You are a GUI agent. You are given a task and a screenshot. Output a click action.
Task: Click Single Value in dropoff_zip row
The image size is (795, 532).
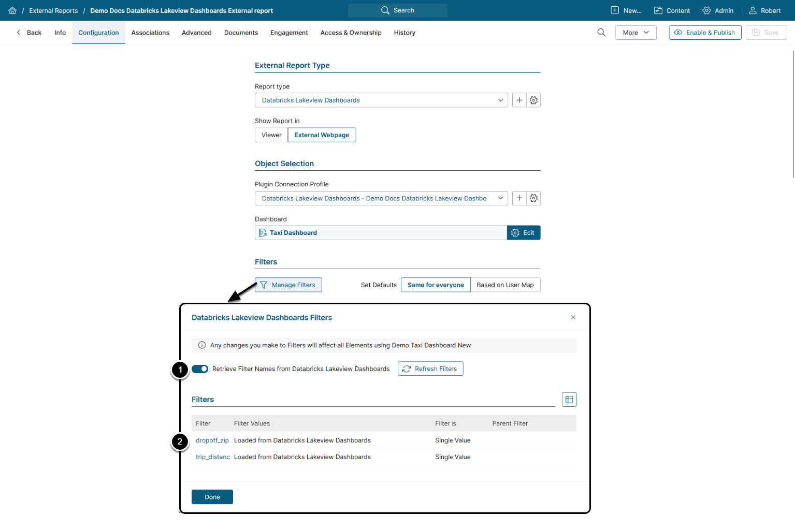(x=453, y=440)
